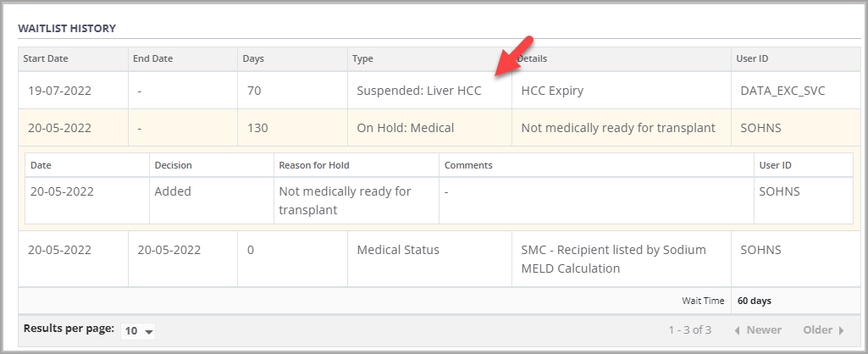The width and height of the screenshot is (868, 354).
Task: Click the HCC Expiry details cell
Action: tap(552, 91)
